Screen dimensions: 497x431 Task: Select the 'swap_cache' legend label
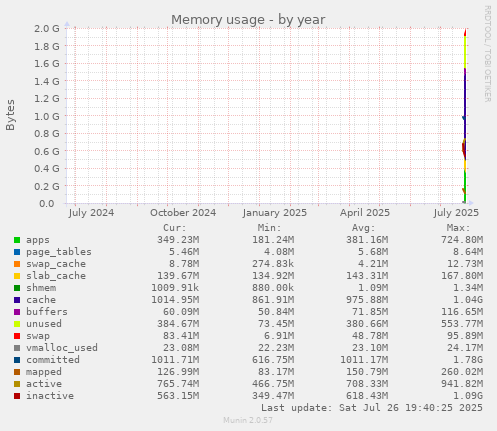tap(56, 264)
